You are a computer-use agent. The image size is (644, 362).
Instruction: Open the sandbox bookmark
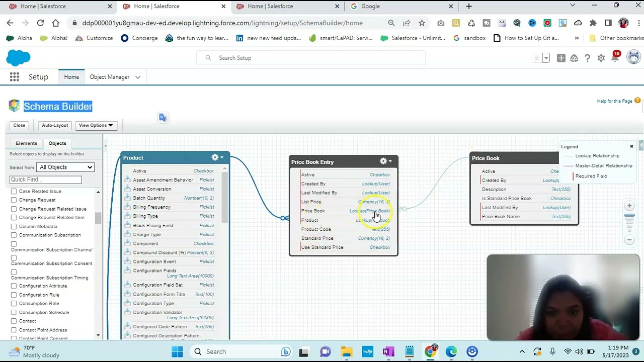click(469, 38)
